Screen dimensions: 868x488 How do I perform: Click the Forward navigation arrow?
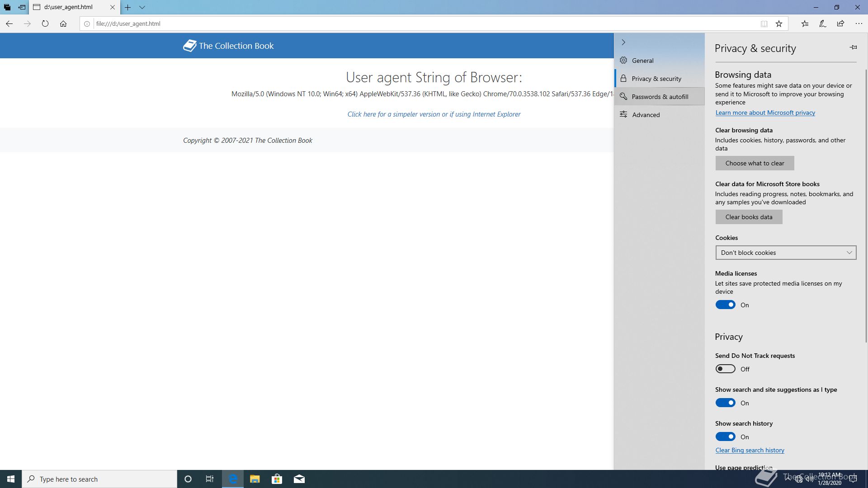click(27, 23)
